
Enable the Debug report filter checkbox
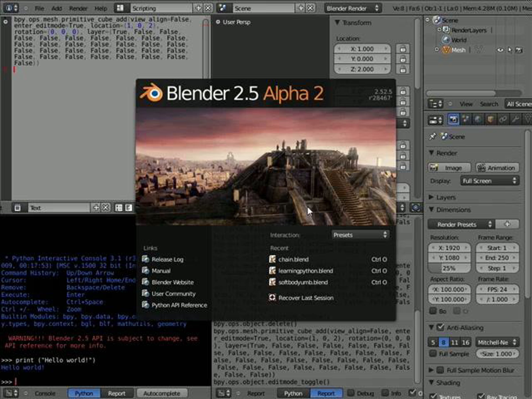[x=351, y=393]
